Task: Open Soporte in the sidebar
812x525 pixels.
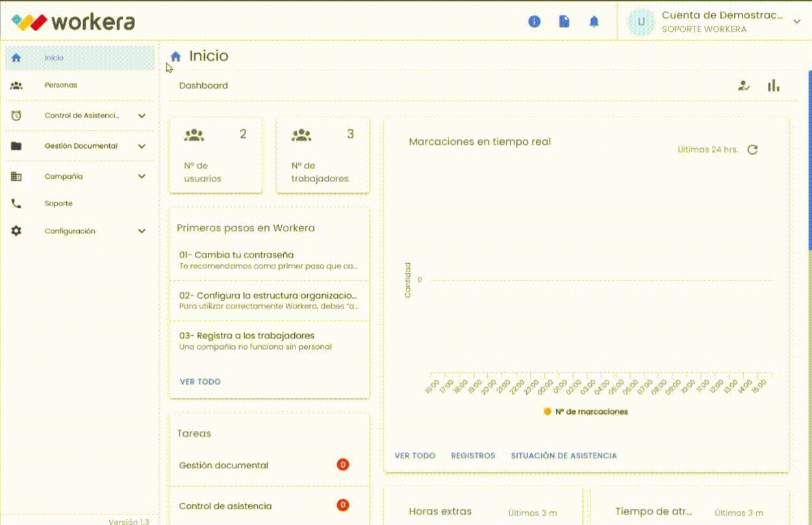Action: click(80, 203)
